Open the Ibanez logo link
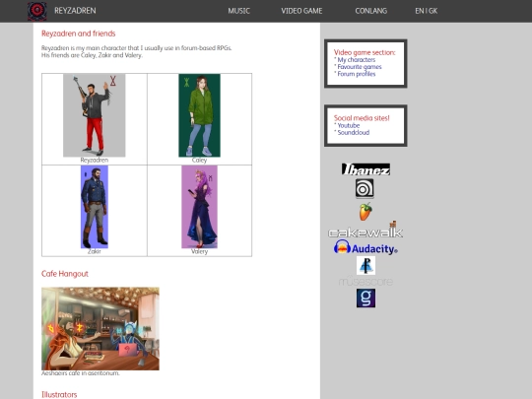The width and height of the screenshot is (532, 399). click(366, 169)
